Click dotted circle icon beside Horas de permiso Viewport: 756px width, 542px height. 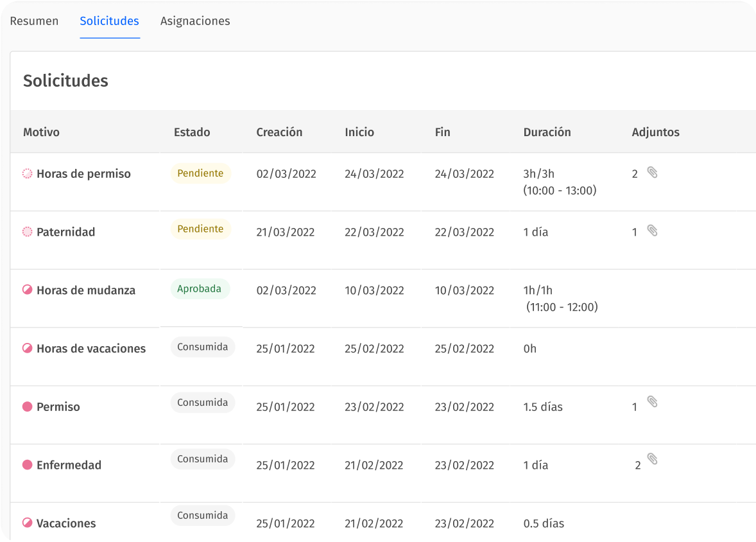27,173
